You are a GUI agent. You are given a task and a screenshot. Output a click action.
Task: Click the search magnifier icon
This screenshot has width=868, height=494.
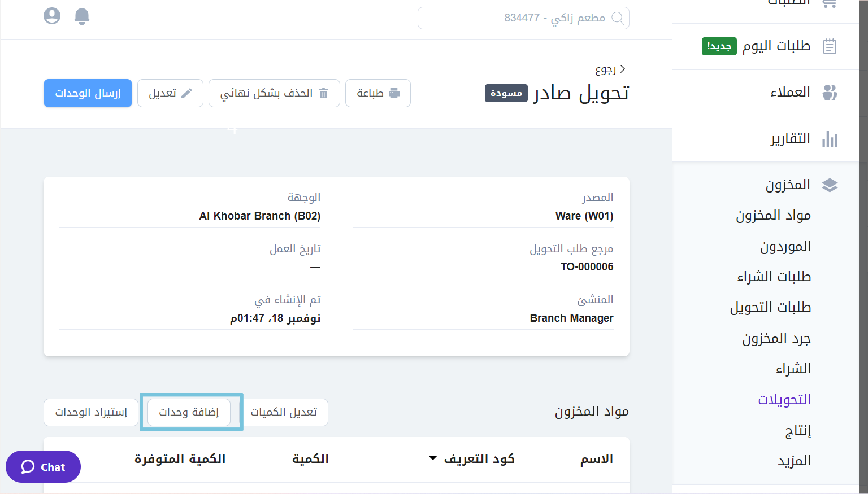pyautogui.click(x=618, y=18)
